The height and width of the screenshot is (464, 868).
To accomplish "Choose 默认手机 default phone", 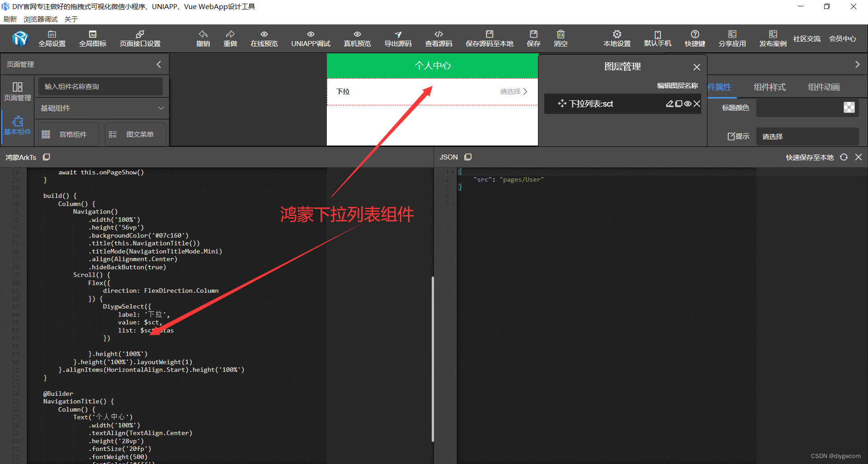I will (x=658, y=38).
